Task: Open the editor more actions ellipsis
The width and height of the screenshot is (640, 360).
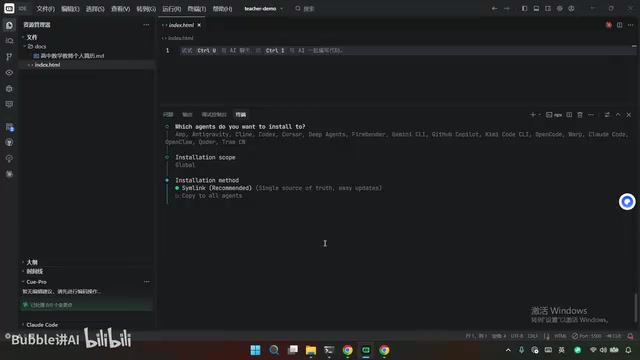Action: tap(631, 25)
